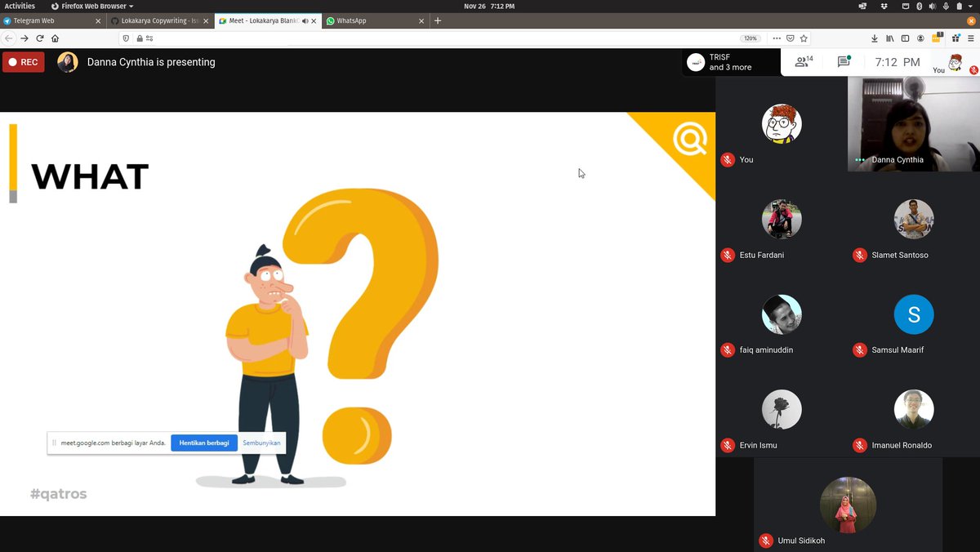Select Estu Fardani's participant tile

782,220
